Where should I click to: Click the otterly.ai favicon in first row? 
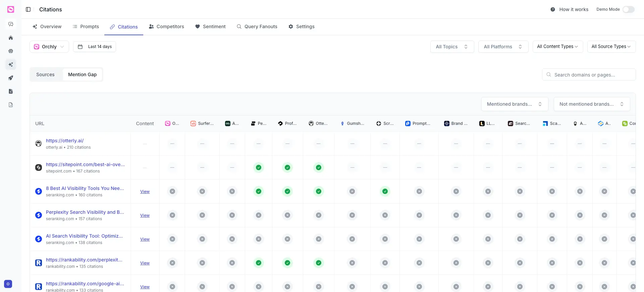pos(39,144)
